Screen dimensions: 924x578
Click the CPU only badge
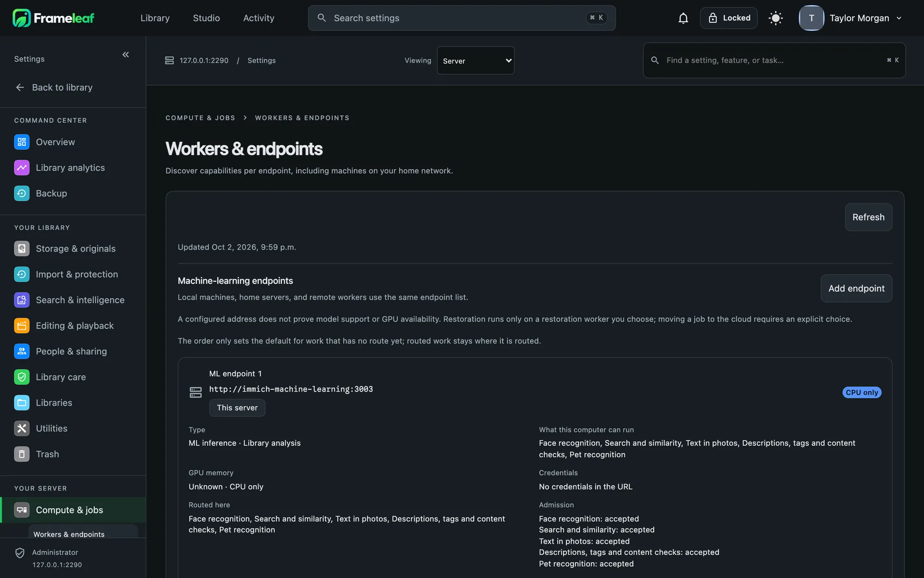(862, 393)
